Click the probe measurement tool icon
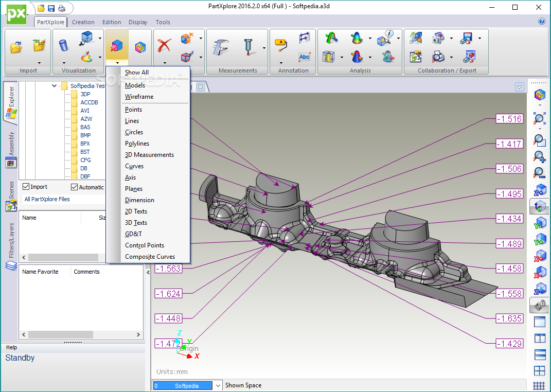Screen dimensions: 551x392 tap(248, 47)
